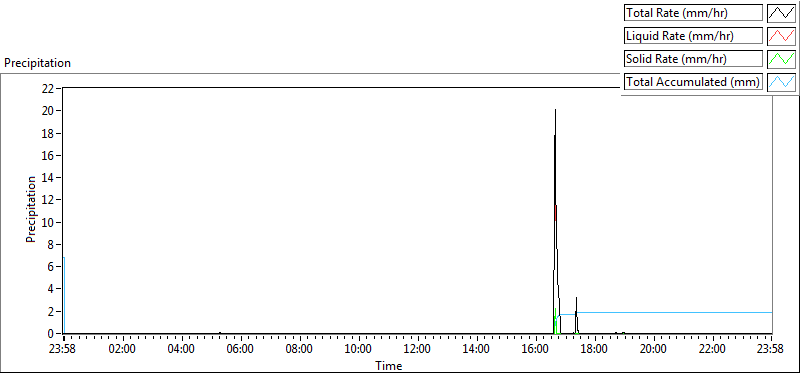Click the Time axis title below the chart

[389, 366]
